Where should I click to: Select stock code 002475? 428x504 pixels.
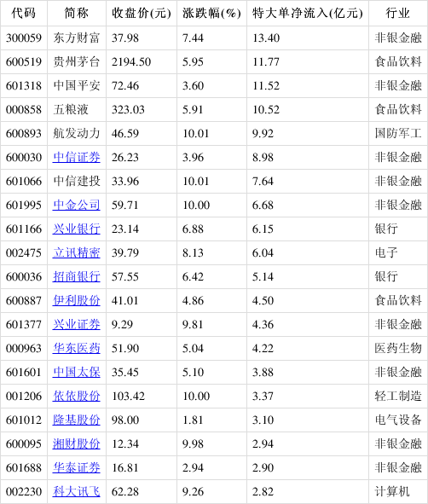point(24,252)
